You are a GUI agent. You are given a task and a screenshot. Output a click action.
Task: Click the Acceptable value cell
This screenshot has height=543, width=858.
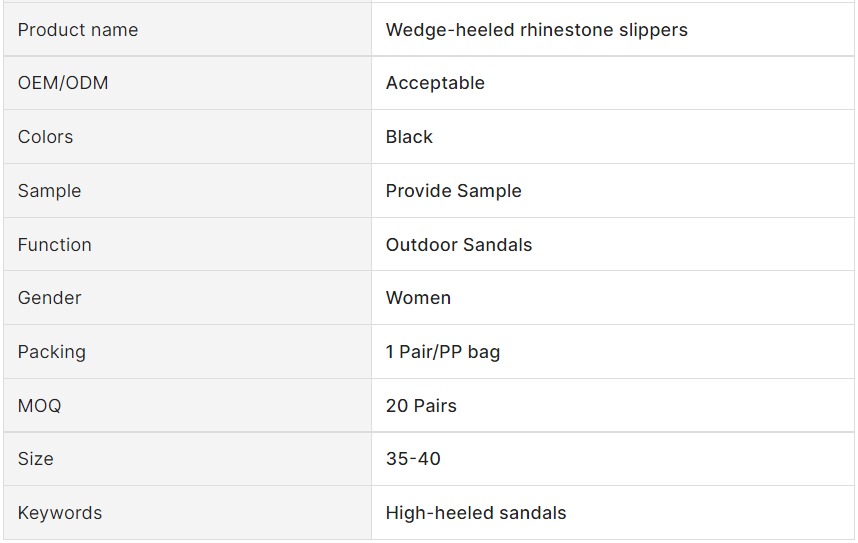[x=435, y=83]
